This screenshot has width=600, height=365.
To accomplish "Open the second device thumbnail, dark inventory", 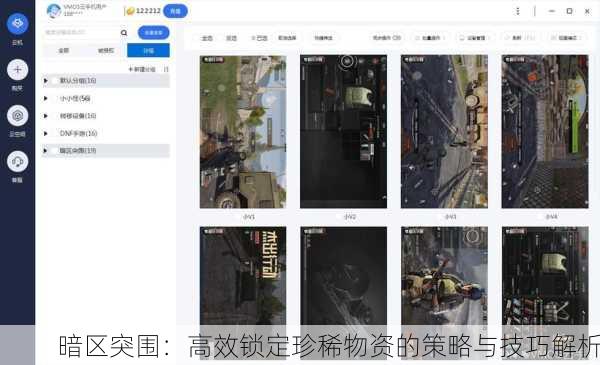I will [344, 132].
